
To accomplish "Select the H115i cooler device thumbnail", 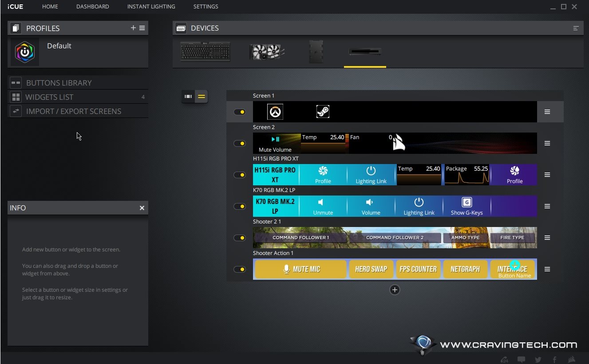I will [267, 52].
